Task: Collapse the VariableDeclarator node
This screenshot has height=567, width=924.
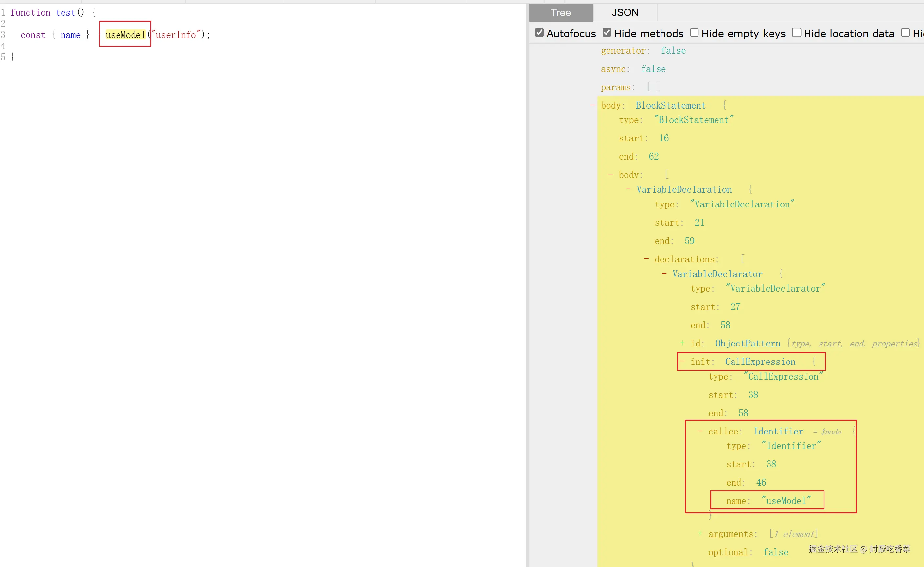Action: click(664, 274)
